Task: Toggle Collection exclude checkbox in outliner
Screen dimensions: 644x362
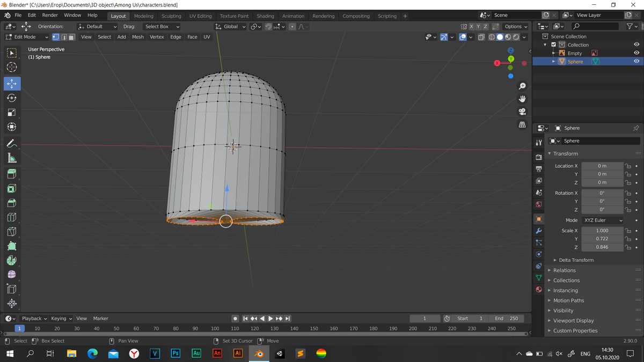Action: (x=554, y=45)
